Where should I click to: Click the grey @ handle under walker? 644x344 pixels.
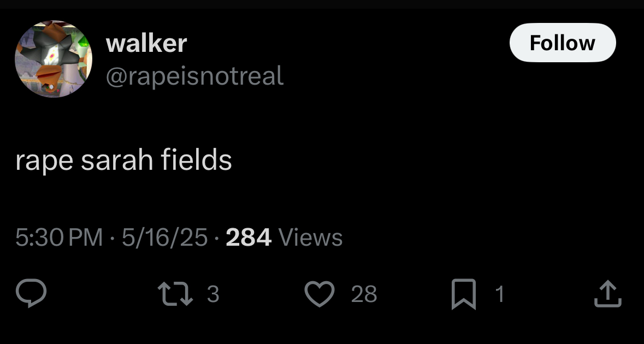[x=194, y=76]
